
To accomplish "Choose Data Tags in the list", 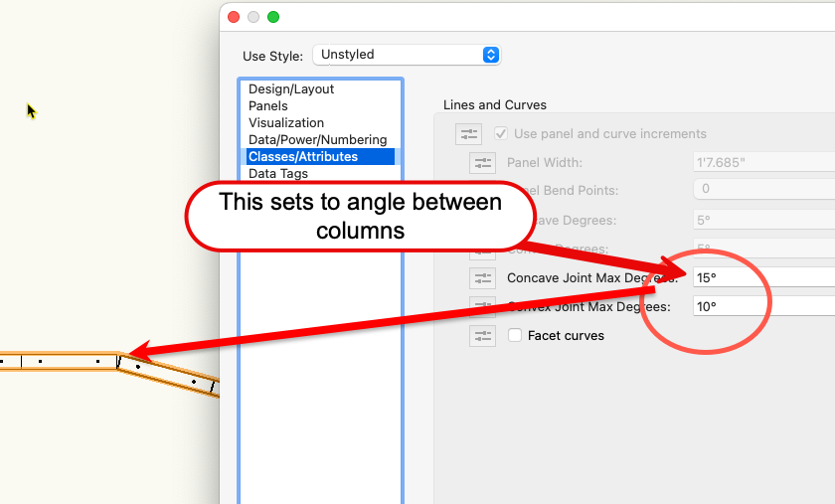I will pos(278,174).
